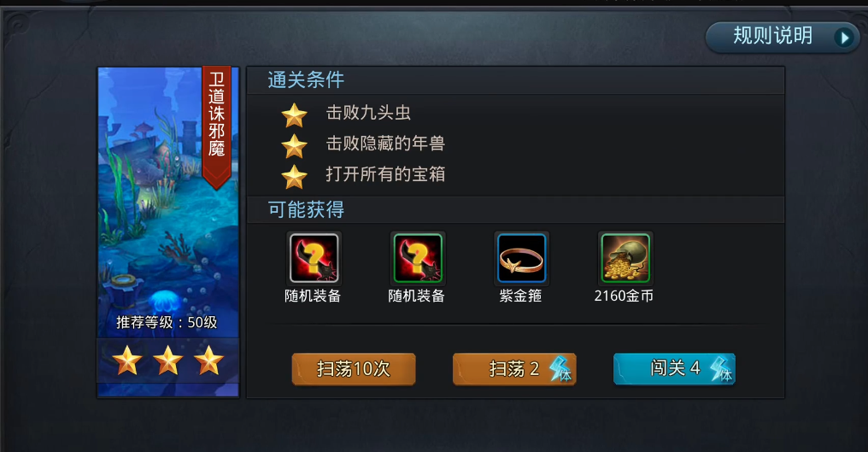
Task: Select the 紫金箍 ring reward icon
Action: (521, 258)
